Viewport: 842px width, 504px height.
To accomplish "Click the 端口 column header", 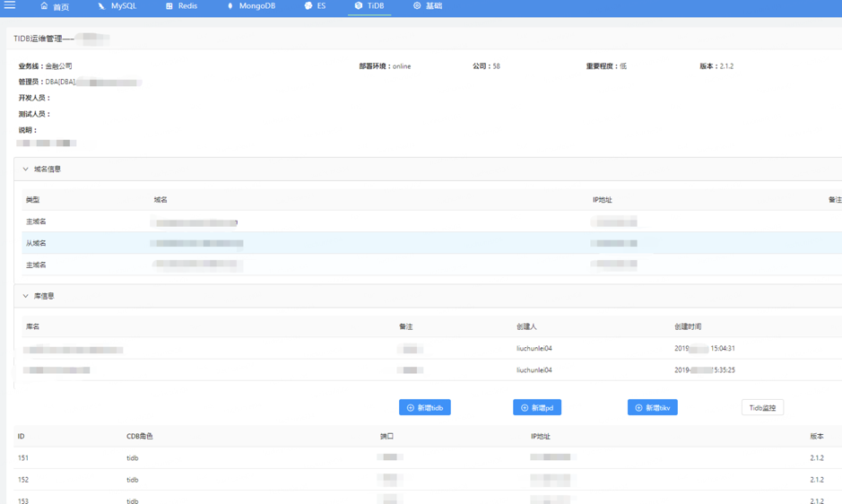I will pyautogui.click(x=386, y=437).
